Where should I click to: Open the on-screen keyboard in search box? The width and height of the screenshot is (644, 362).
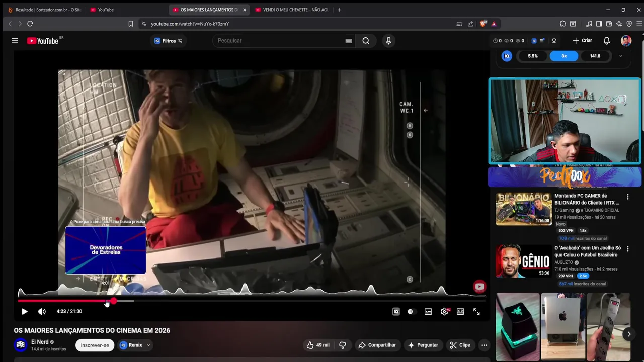[x=349, y=41]
